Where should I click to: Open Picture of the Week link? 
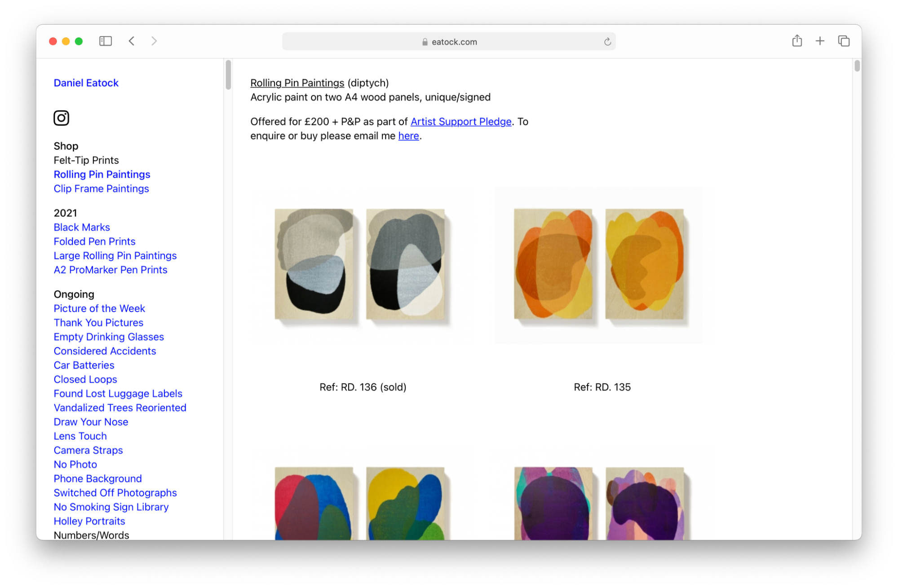[99, 309]
